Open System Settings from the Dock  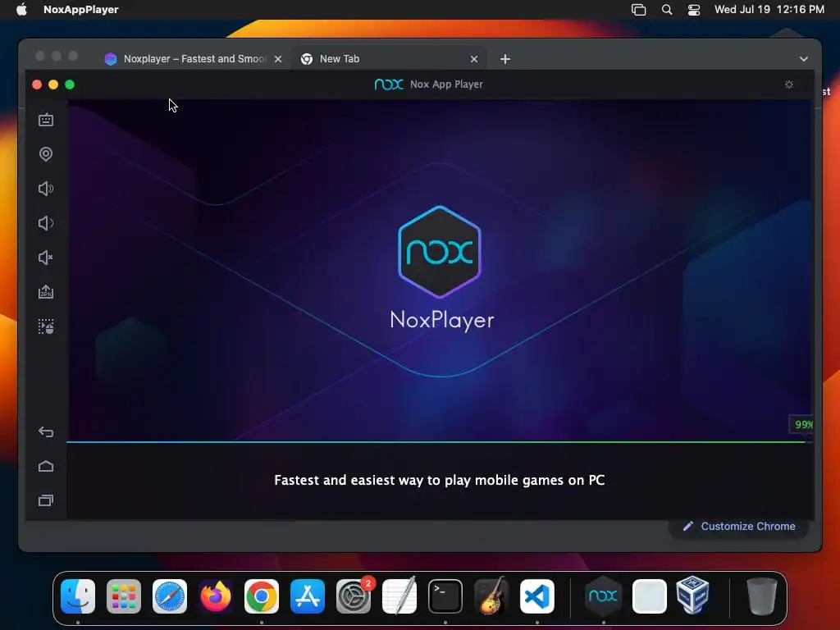pos(354,596)
